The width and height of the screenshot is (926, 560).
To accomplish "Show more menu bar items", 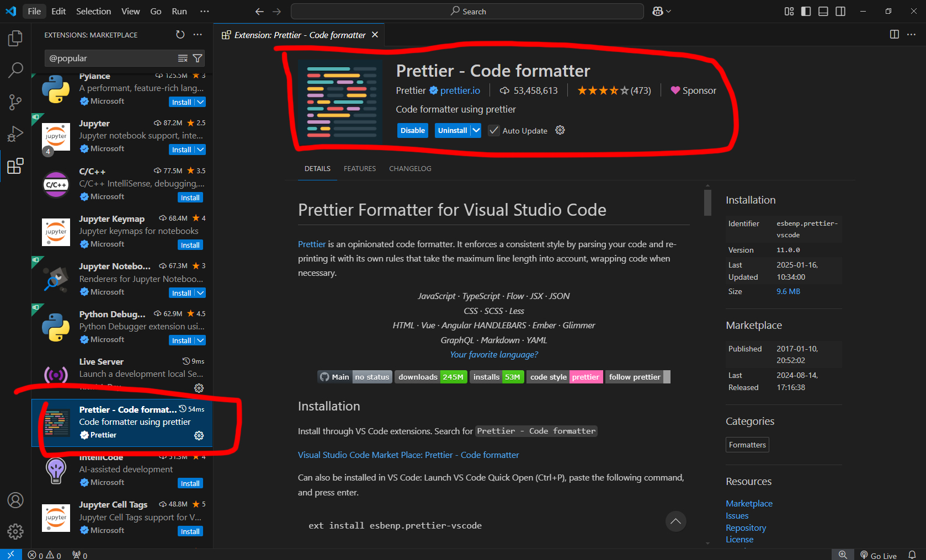I will [205, 11].
